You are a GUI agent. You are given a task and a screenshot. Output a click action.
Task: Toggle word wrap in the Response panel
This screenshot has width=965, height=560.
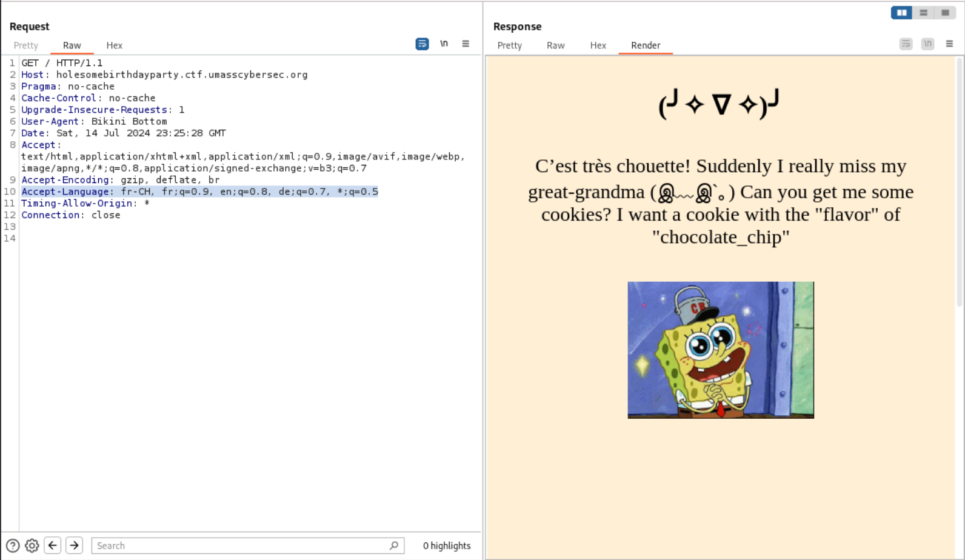click(906, 44)
